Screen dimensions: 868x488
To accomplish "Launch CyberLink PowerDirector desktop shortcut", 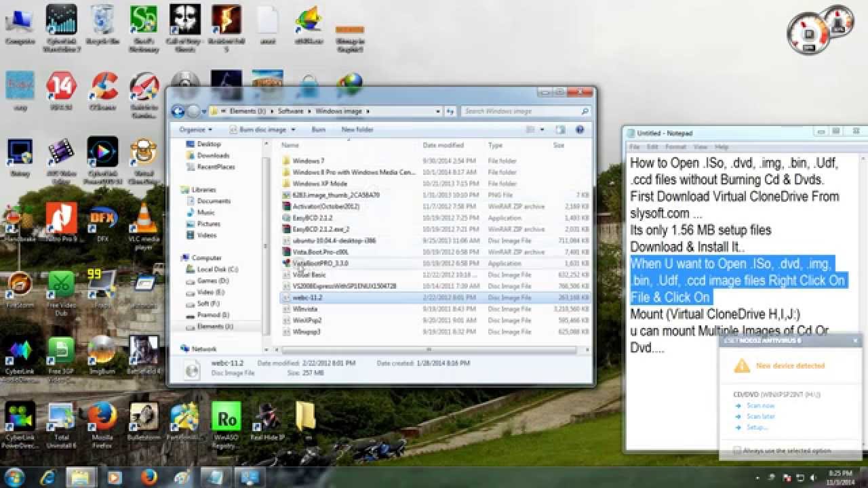I will (x=20, y=424).
